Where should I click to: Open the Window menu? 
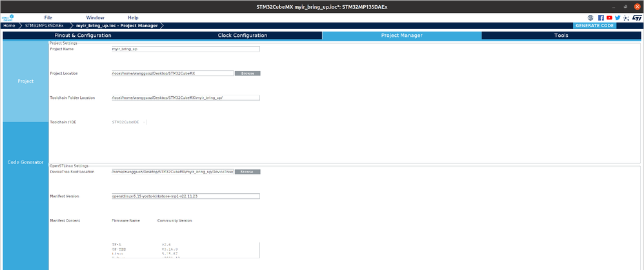(x=96, y=17)
